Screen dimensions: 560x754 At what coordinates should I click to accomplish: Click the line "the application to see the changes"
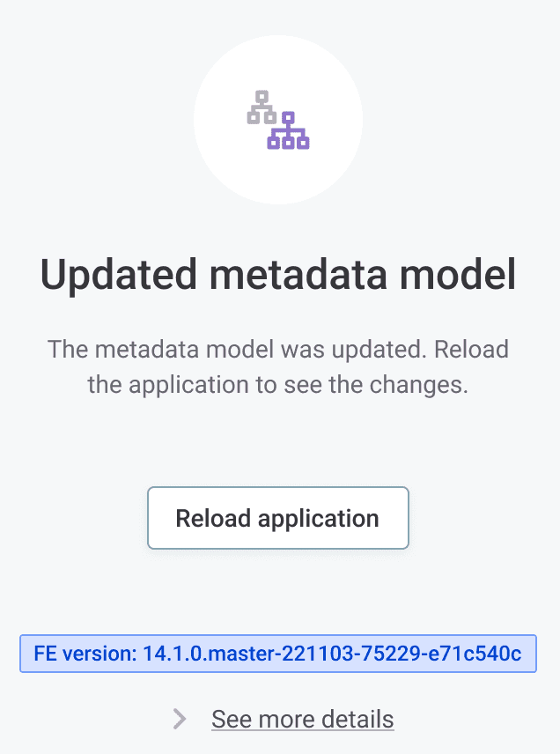278,385
